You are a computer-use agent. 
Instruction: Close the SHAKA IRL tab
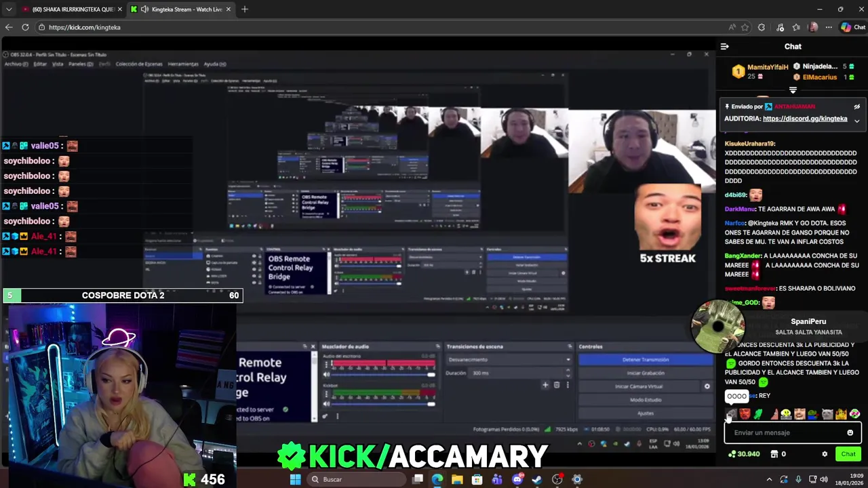(119, 9)
